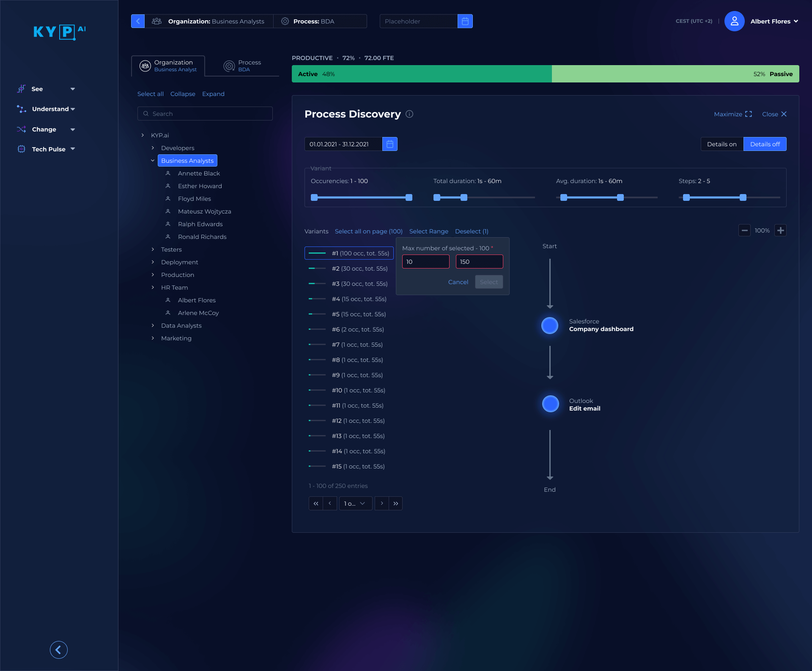This screenshot has height=671, width=812.
Task: Select variant #2 (30 occ, tot. 55s)
Action: tap(359, 268)
